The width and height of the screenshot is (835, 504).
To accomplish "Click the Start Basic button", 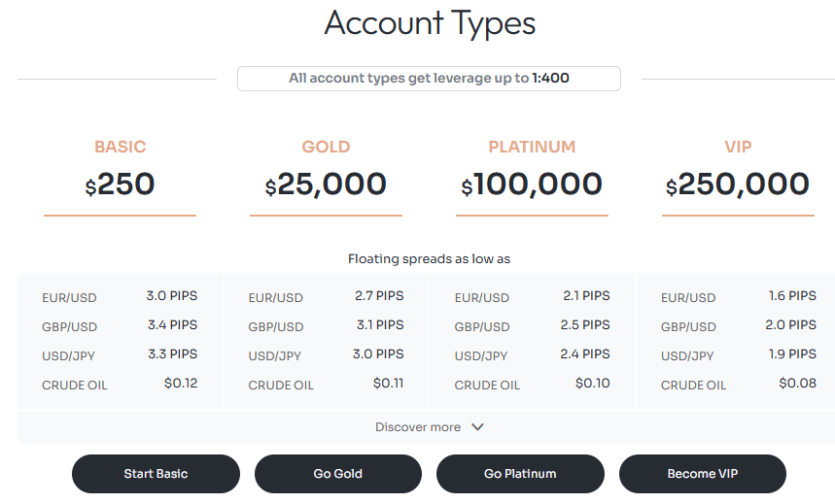I will tap(156, 474).
